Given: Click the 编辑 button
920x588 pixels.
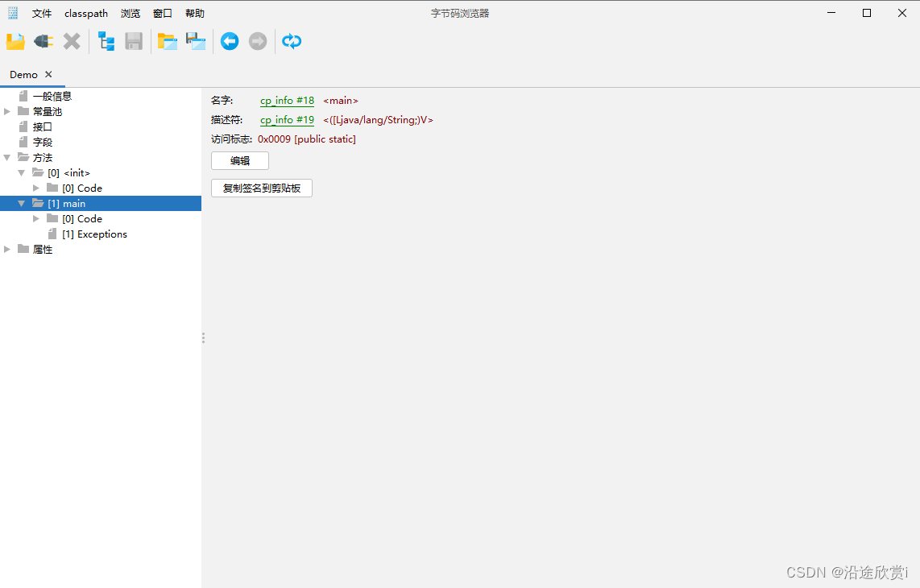Looking at the screenshot, I should (x=239, y=160).
